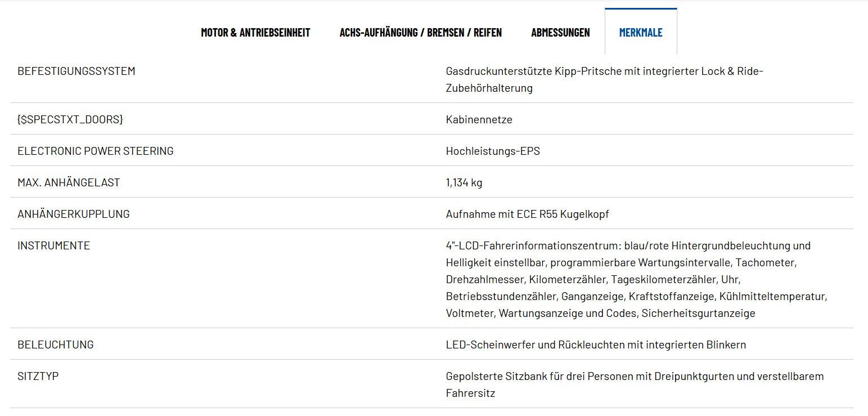Select the Instrumente row label
This screenshot has width=868, height=416.
point(54,245)
